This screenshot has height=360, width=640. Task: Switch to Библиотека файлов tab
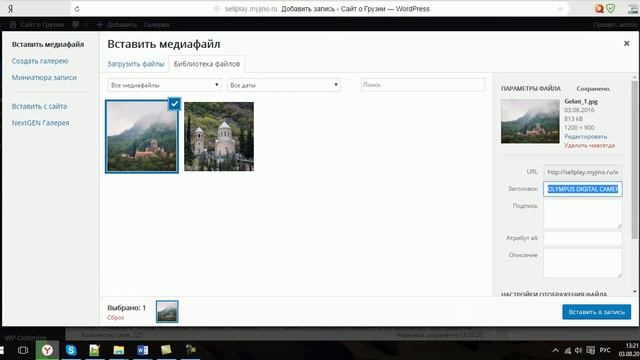pyautogui.click(x=207, y=64)
